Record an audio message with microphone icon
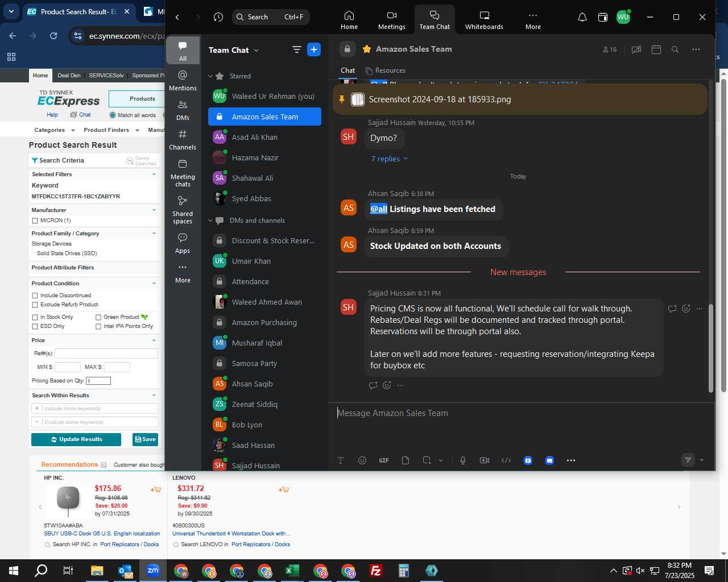This screenshot has height=582, width=728. click(x=463, y=460)
